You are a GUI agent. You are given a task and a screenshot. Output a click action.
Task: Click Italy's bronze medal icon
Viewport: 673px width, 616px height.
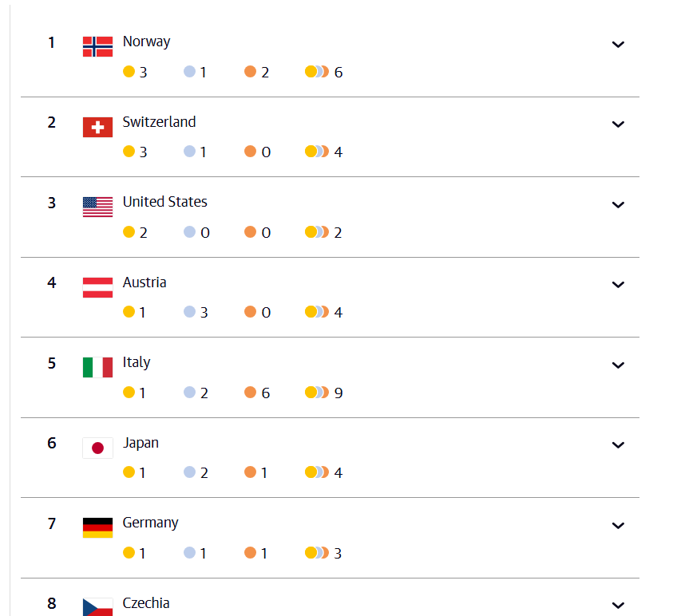click(250, 392)
